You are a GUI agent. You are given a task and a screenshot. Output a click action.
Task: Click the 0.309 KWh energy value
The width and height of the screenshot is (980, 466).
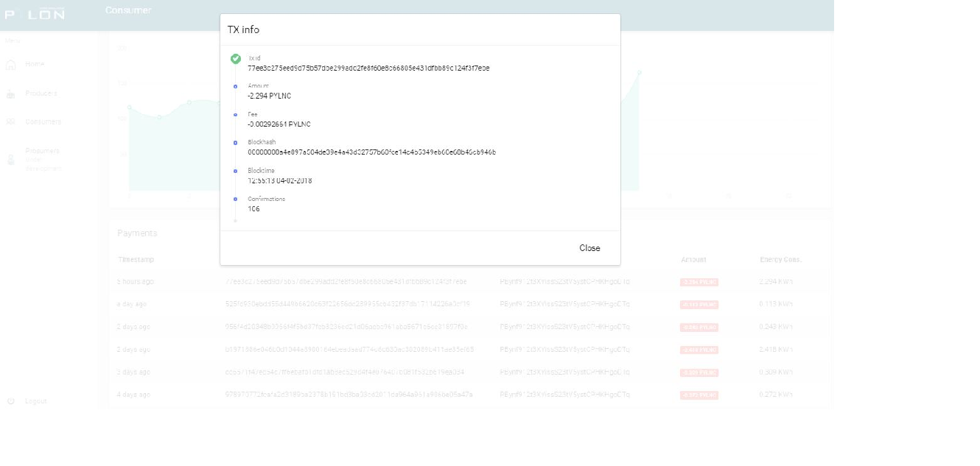[x=776, y=373]
